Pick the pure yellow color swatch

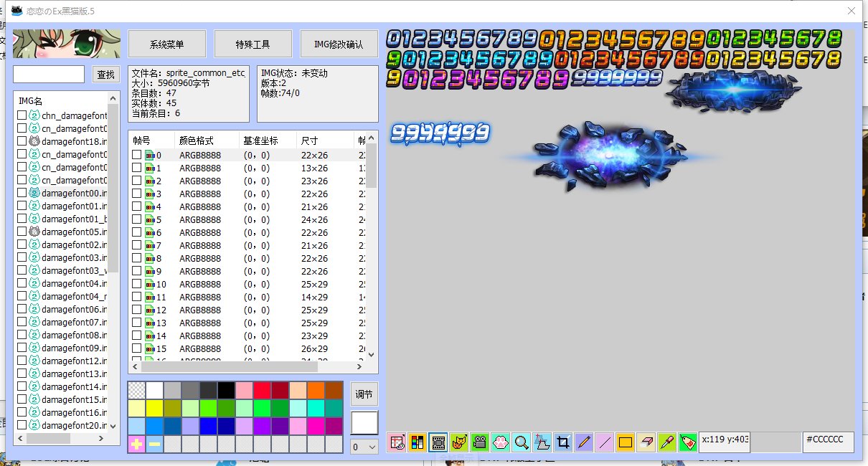point(154,408)
